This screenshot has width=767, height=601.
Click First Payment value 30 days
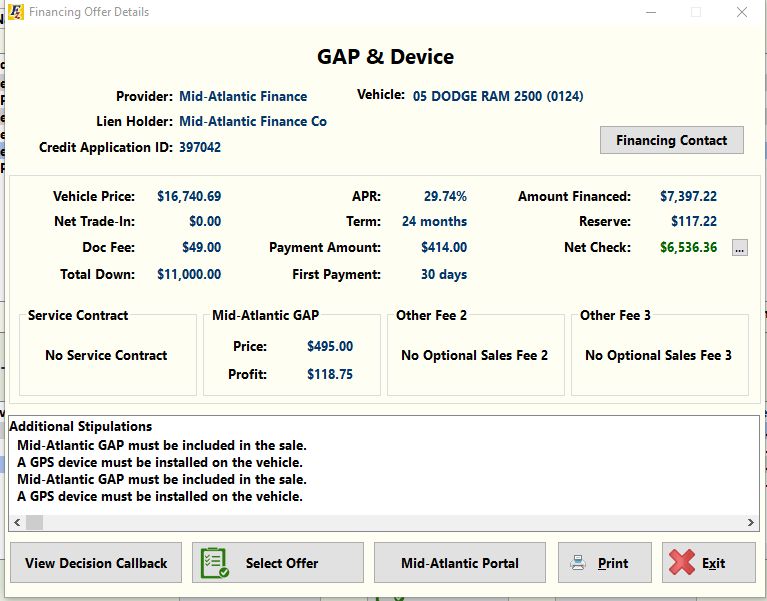click(444, 274)
